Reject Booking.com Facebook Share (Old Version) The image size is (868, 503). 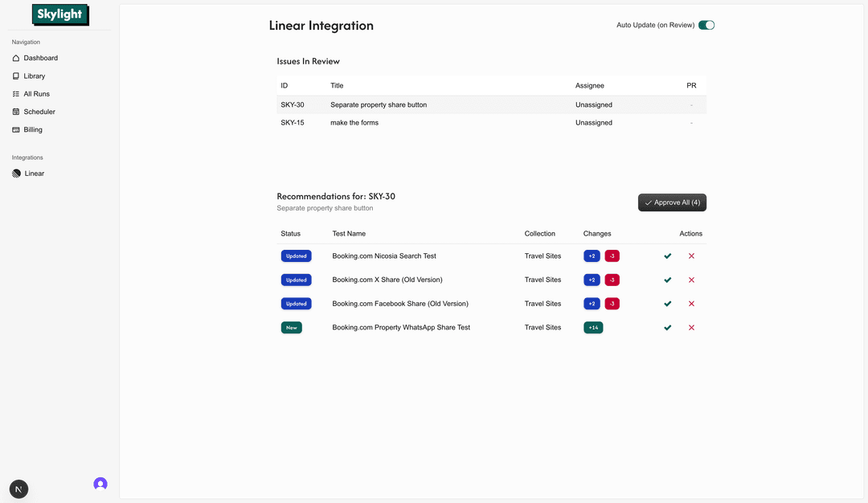691,304
